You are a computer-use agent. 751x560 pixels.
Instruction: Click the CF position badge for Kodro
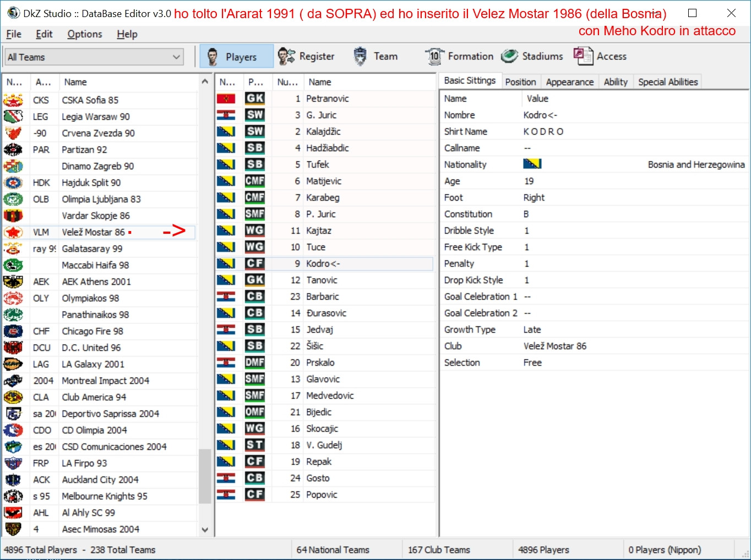255,263
